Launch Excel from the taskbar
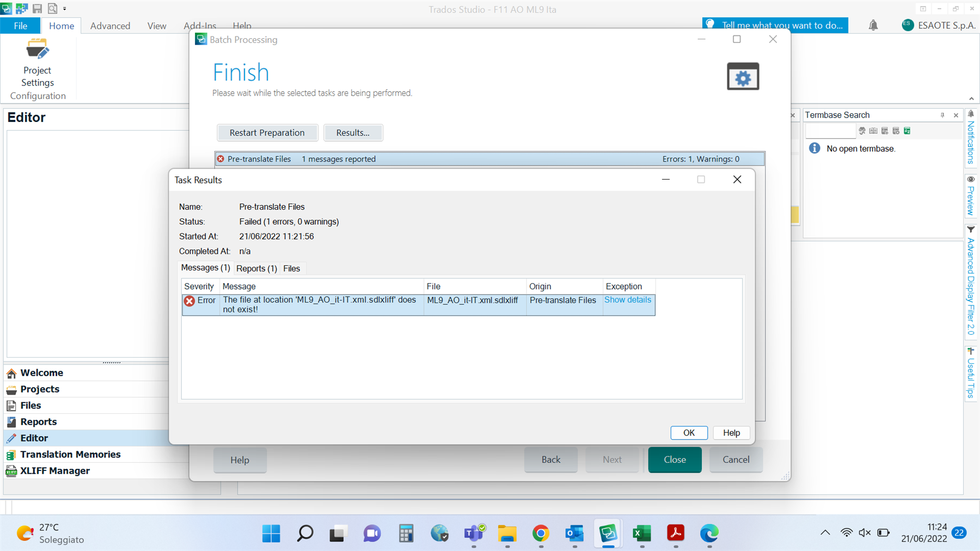The height and width of the screenshot is (551, 980). (x=641, y=534)
